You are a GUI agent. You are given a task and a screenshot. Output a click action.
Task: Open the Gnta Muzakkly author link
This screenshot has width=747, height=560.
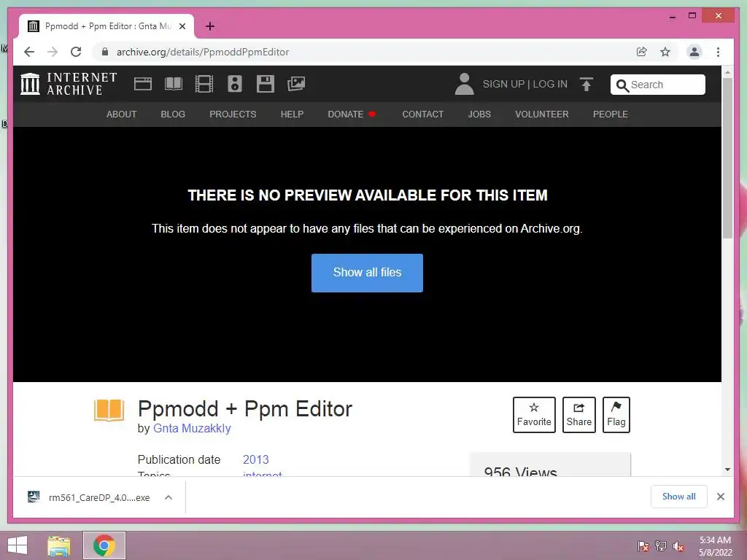(192, 428)
